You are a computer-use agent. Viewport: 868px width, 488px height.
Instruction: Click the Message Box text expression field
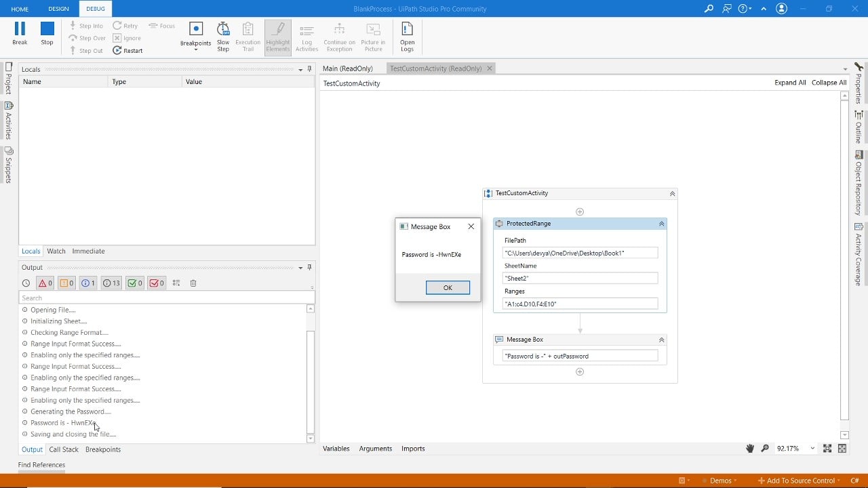pyautogui.click(x=580, y=356)
